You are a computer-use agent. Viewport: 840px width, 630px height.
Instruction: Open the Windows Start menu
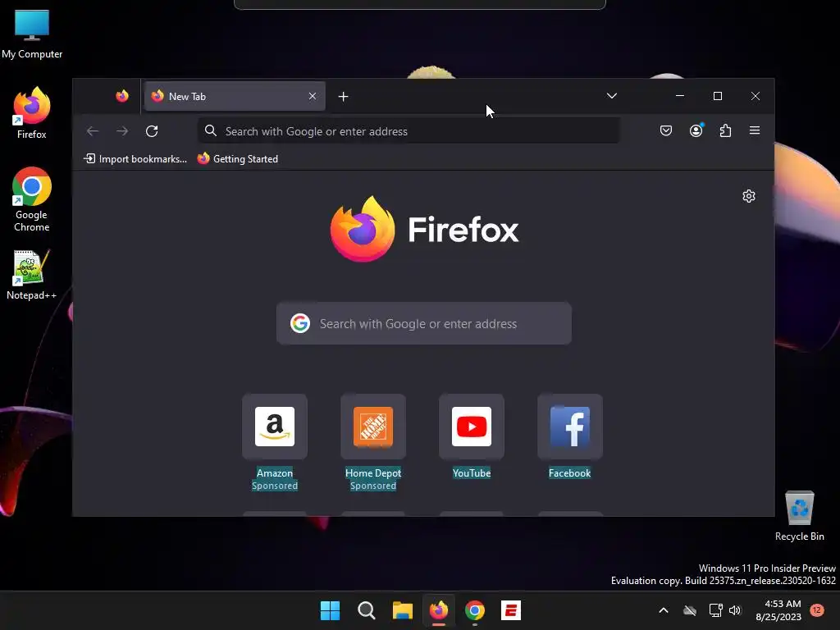pos(330,610)
